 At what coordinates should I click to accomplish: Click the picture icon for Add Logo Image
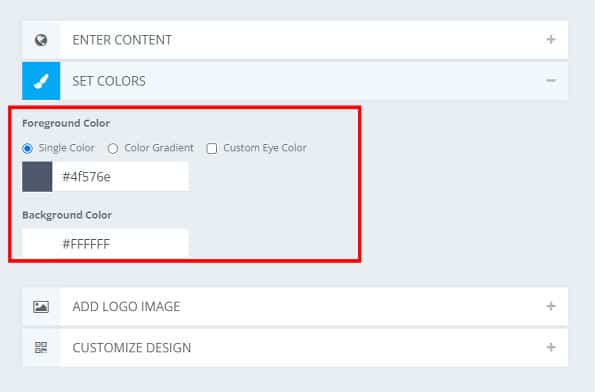point(41,307)
